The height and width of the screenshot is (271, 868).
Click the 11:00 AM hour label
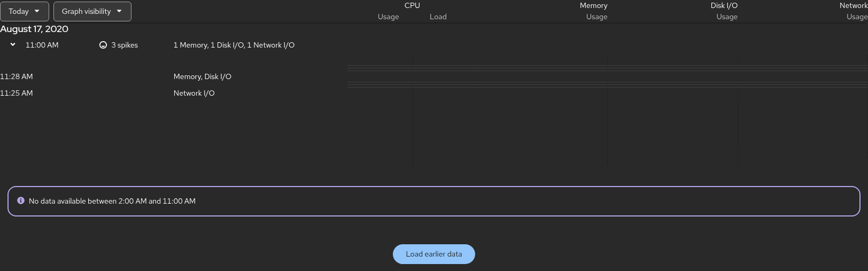[42, 45]
